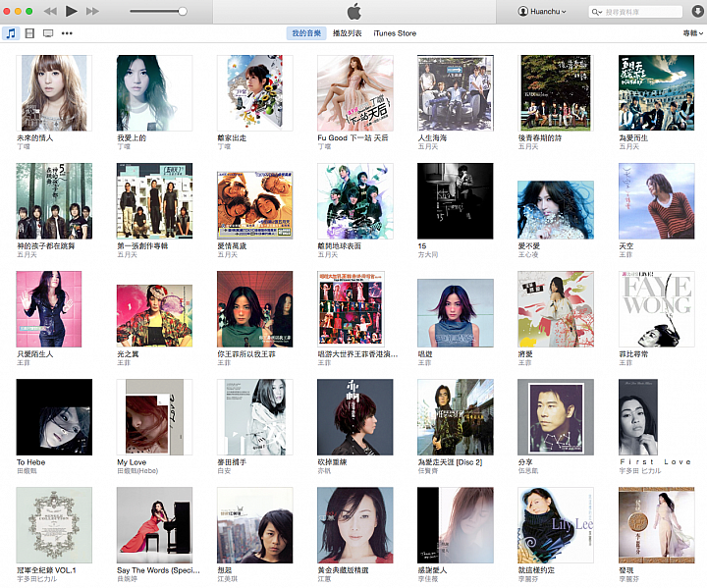The height and width of the screenshot is (588, 707).
Task: Select the 我的音樂 tab
Action: (x=306, y=33)
